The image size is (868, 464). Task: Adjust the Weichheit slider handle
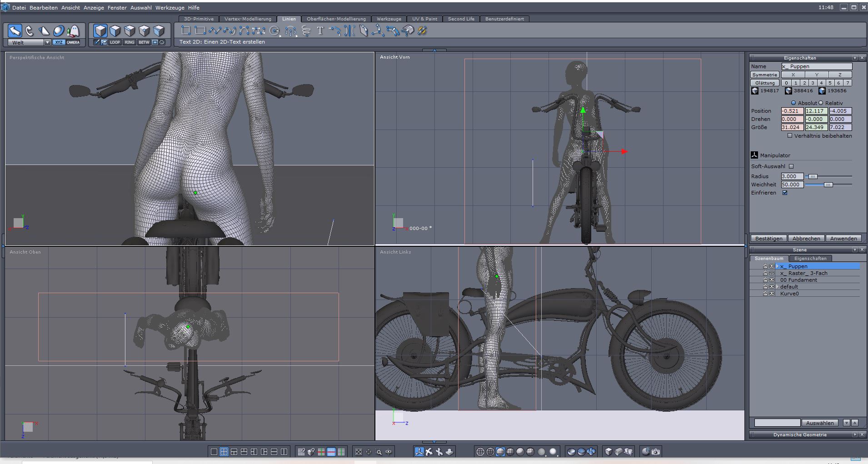(828, 185)
